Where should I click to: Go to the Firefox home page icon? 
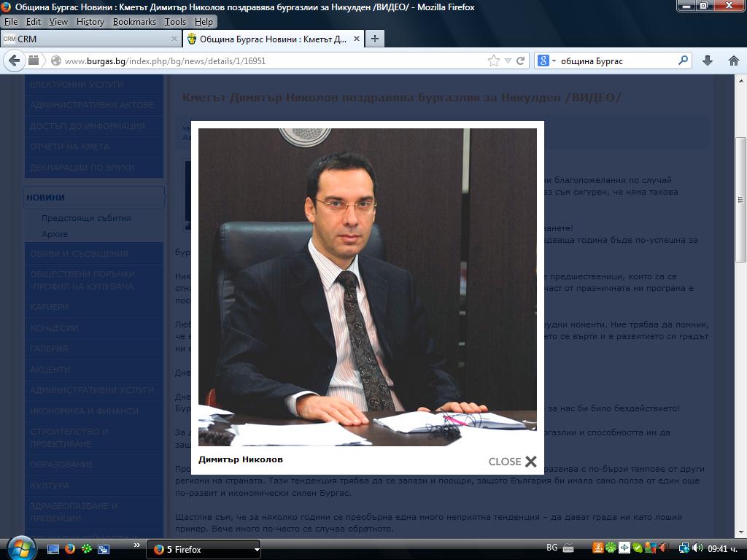tap(734, 61)
